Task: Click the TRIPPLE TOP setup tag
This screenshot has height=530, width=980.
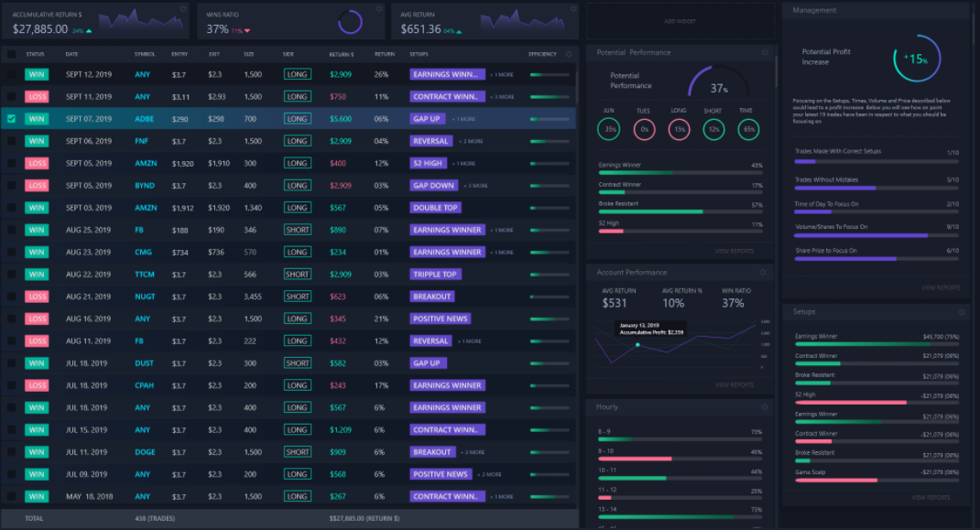Action: 435,275
